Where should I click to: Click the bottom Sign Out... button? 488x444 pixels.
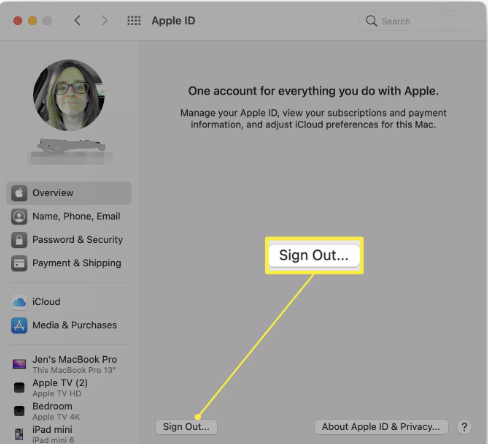click(186, 427)
